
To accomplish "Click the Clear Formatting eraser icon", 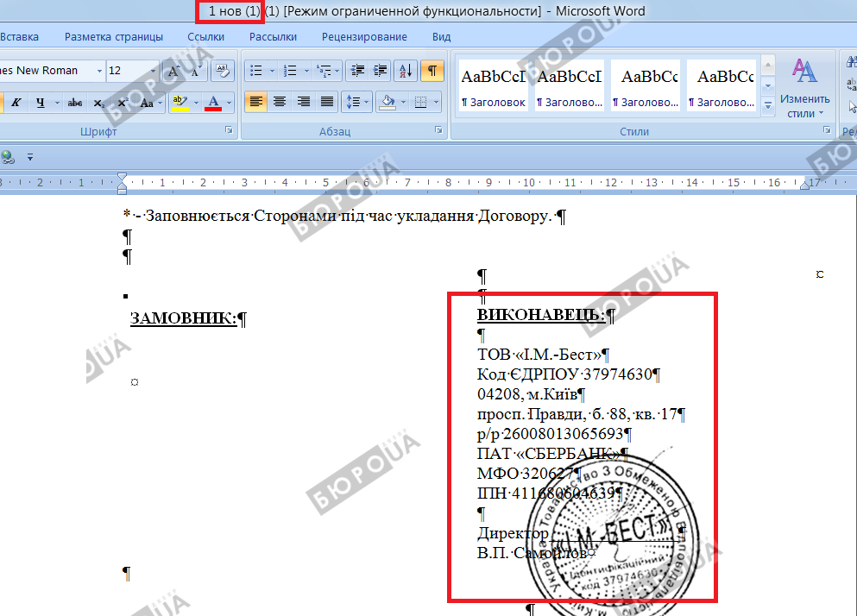I will (x=223, y=71).
